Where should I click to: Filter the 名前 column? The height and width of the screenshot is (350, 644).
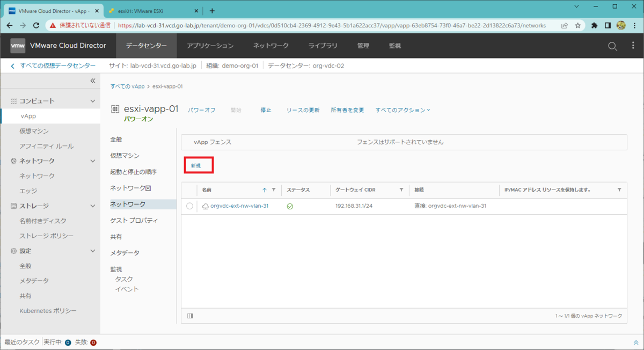274,190
